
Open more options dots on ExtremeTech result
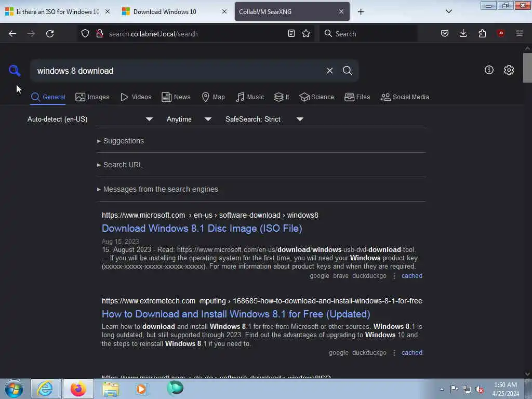coord(394,353)
